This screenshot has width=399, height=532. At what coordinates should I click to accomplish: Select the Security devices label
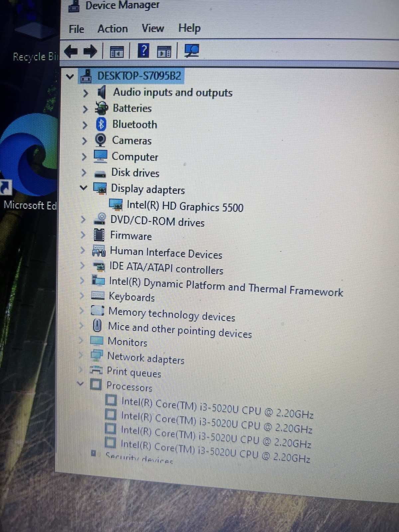(x=139, y=458)
